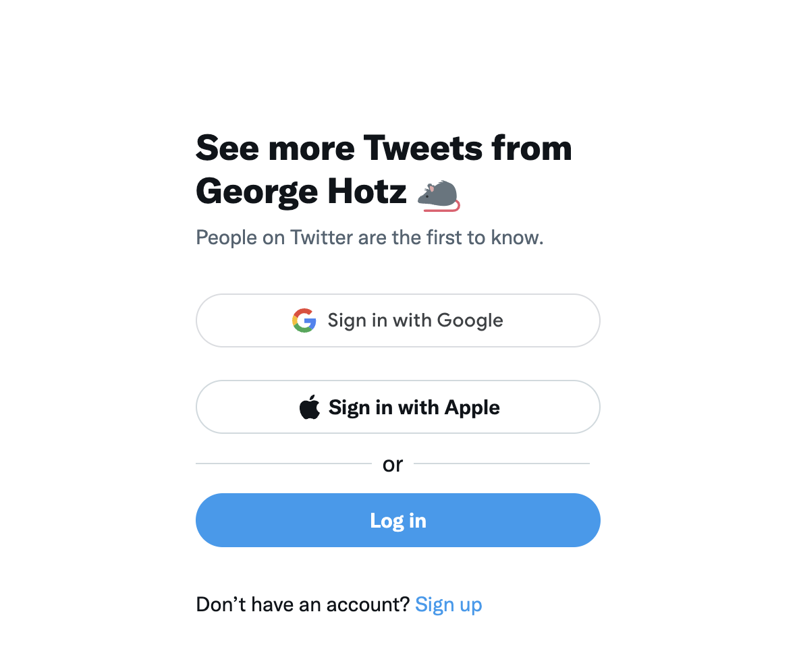Click the word "Tweets" in the heading
The width and height of the screenshot is (799, 672).
pyautogui.click(x=423, y=148)
